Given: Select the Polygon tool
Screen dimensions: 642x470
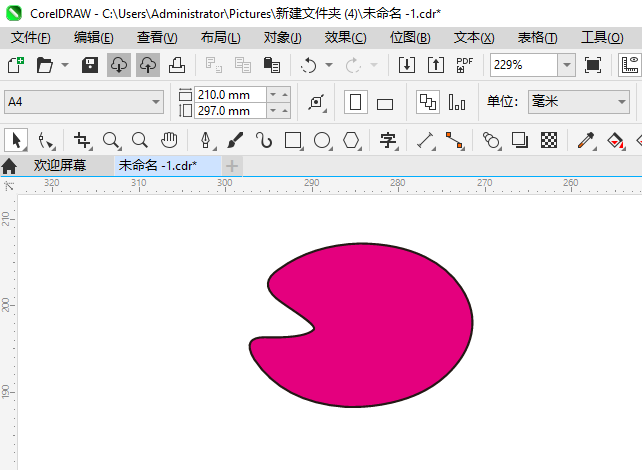Looking at the screenshot, I should (351, 140).
